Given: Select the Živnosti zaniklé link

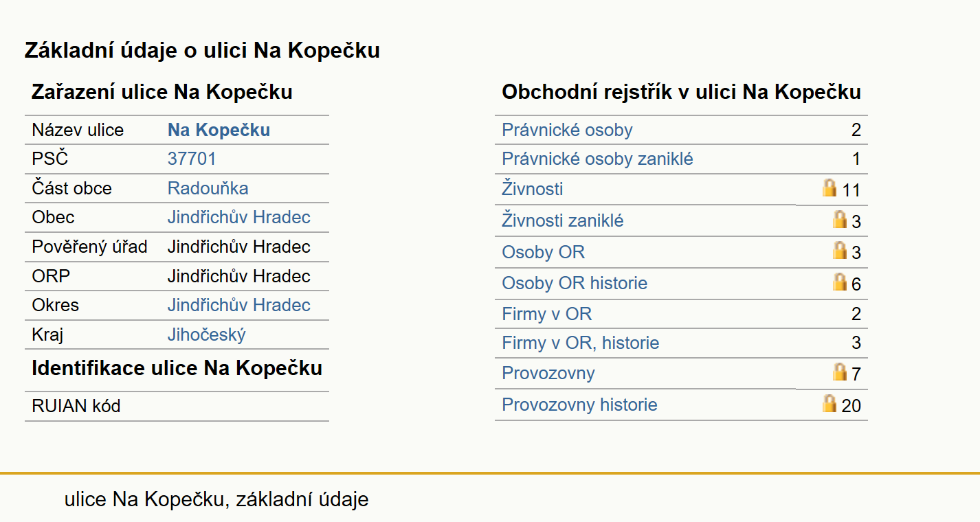Looking at the screenshot, I should coord(563,220).
